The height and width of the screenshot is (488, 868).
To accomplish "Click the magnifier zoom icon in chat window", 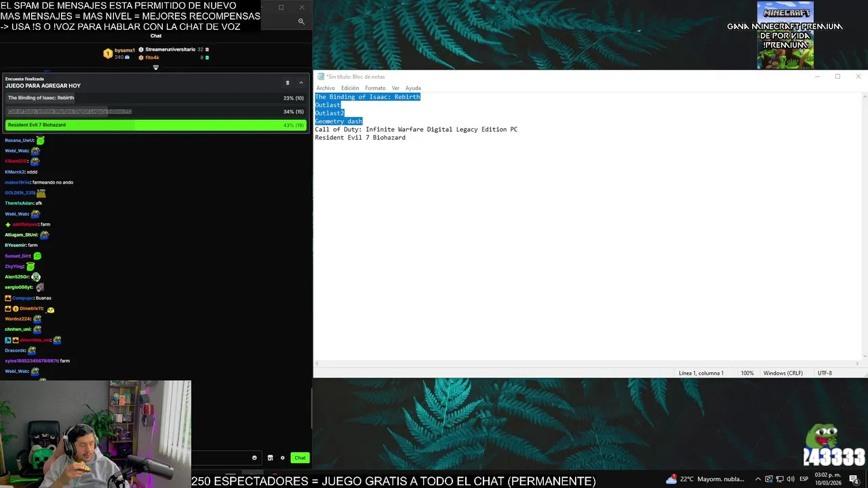I will click(301, 21).
